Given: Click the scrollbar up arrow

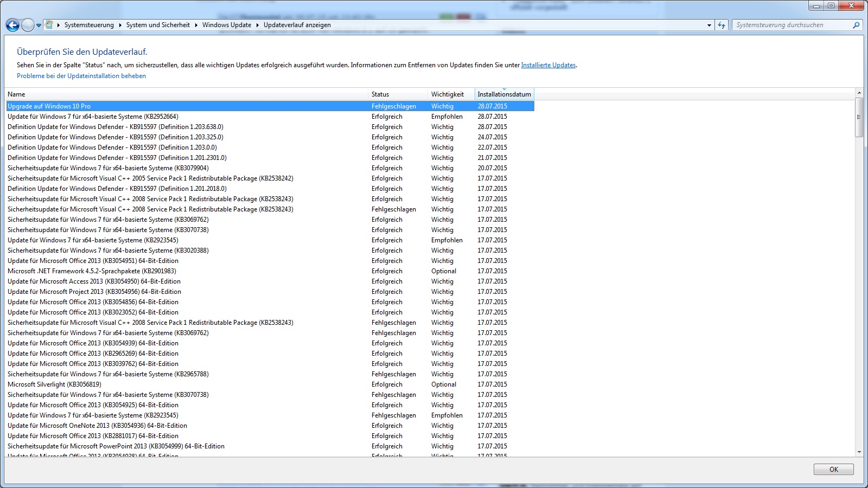Looking at the screenshot, I should click(x=859, y=93).
